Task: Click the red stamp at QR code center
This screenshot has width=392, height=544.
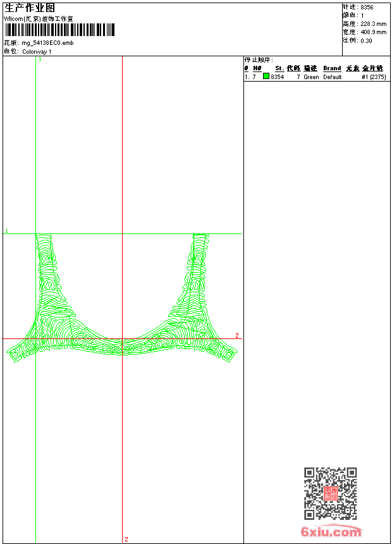Action: coord(330,493)
